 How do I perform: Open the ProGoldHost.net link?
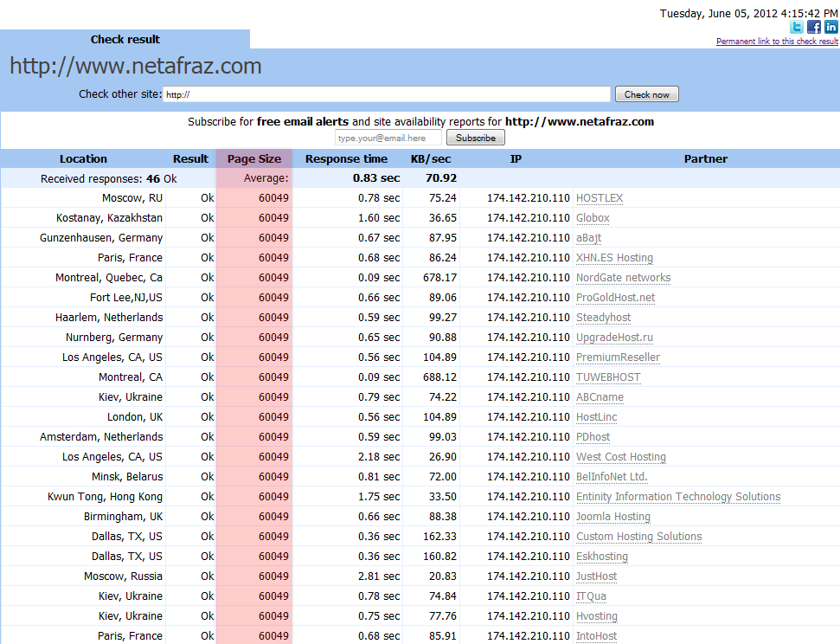(x=616, y=297)
